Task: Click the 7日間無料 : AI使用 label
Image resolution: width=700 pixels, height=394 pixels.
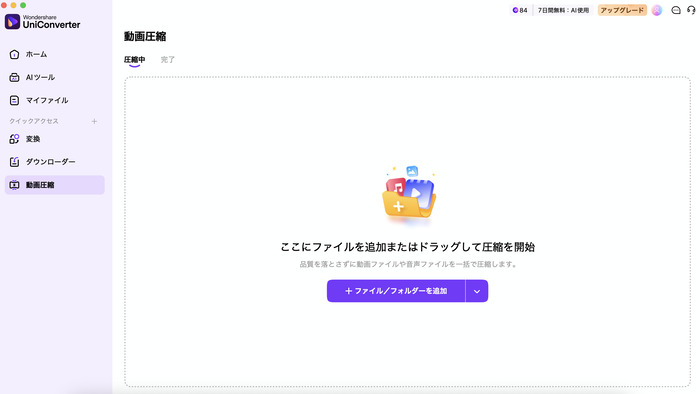Action: point(563,10)
